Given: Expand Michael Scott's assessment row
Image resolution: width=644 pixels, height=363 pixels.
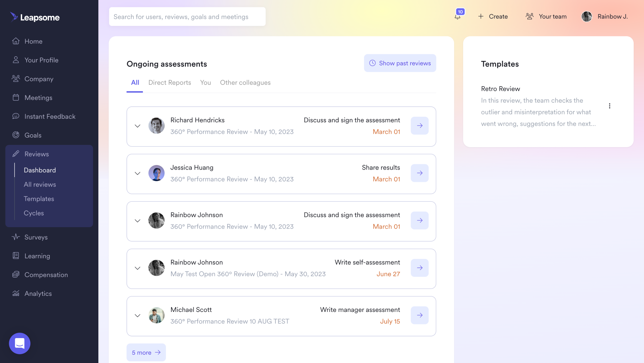Looking at the screenshot, I should tap(137, 315).
